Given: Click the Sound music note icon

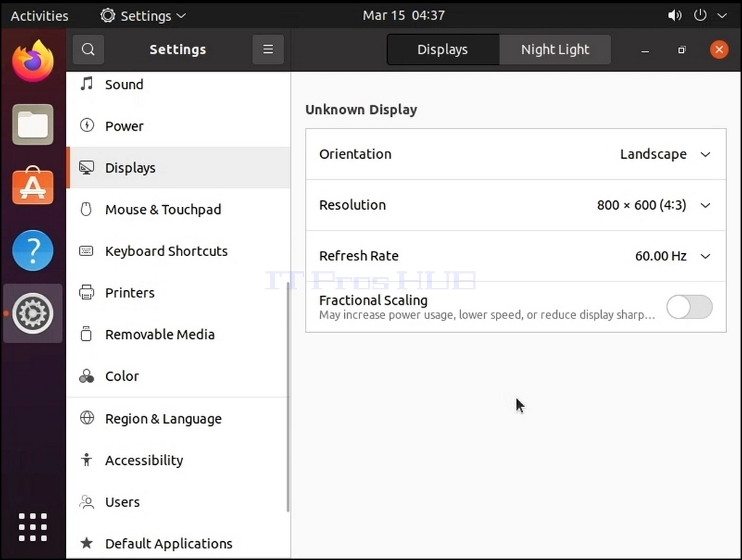Looking at the screenshot, I should coord(86,84).
